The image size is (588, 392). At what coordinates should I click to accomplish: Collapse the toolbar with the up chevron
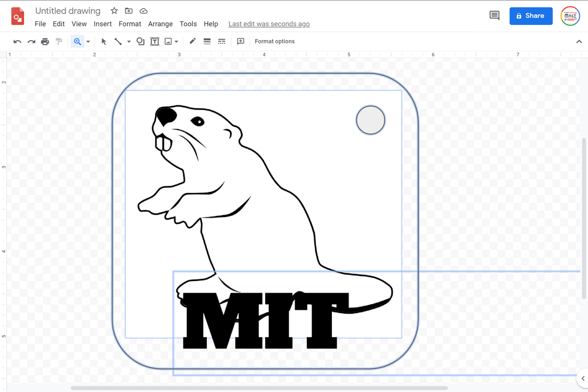[579, 42]
